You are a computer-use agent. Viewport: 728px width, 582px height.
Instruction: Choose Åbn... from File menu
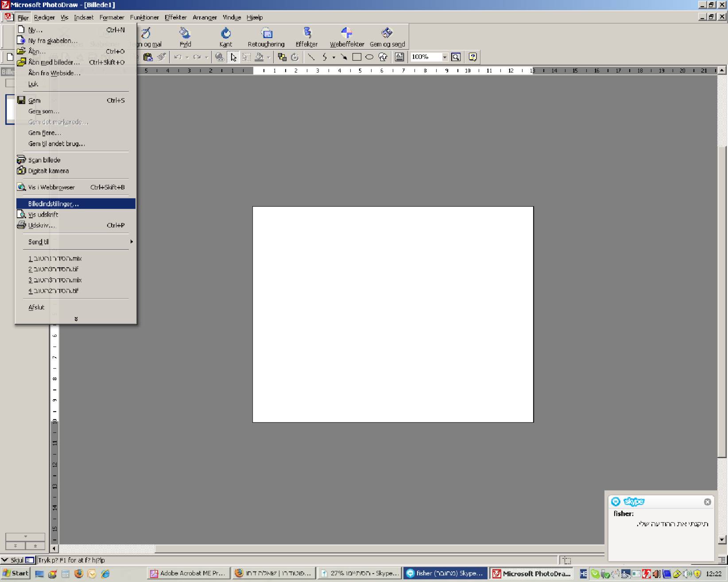coord(76,51)
